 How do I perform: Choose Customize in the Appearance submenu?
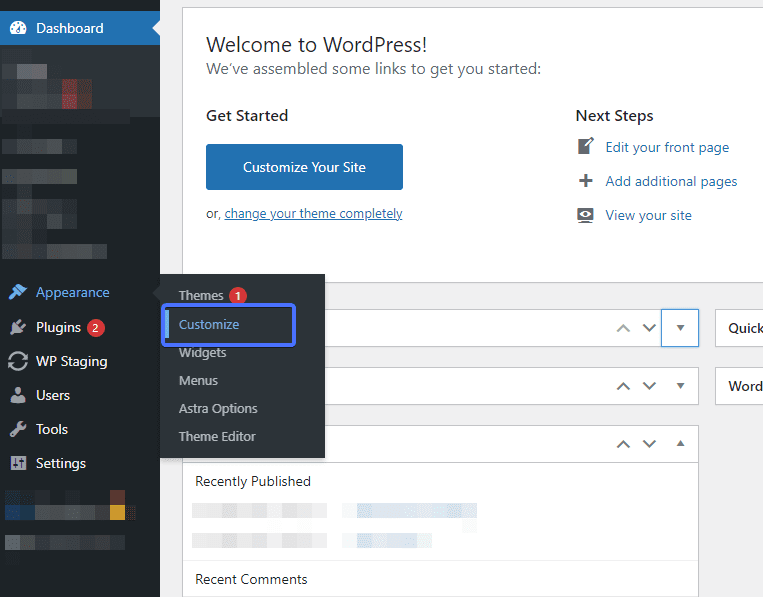(x=209, y=325)
